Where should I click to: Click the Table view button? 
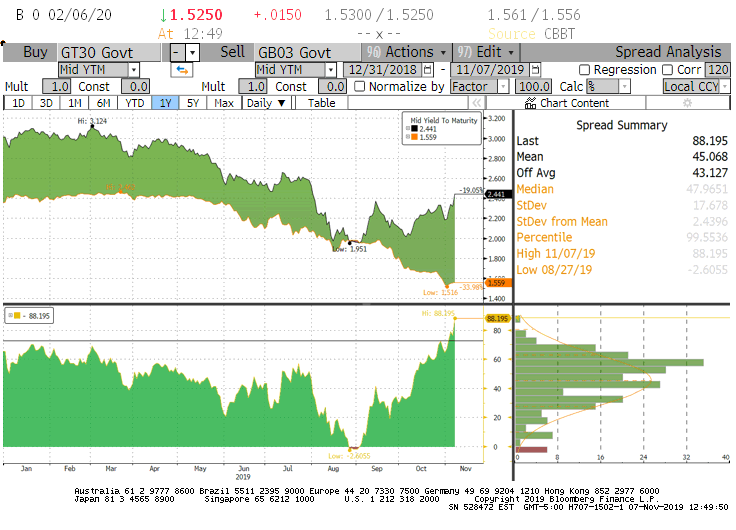(321, 103)
